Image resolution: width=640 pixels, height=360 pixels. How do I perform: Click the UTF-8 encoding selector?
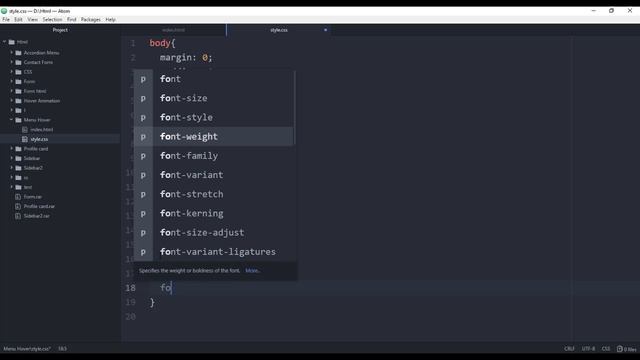coord(588,349)
